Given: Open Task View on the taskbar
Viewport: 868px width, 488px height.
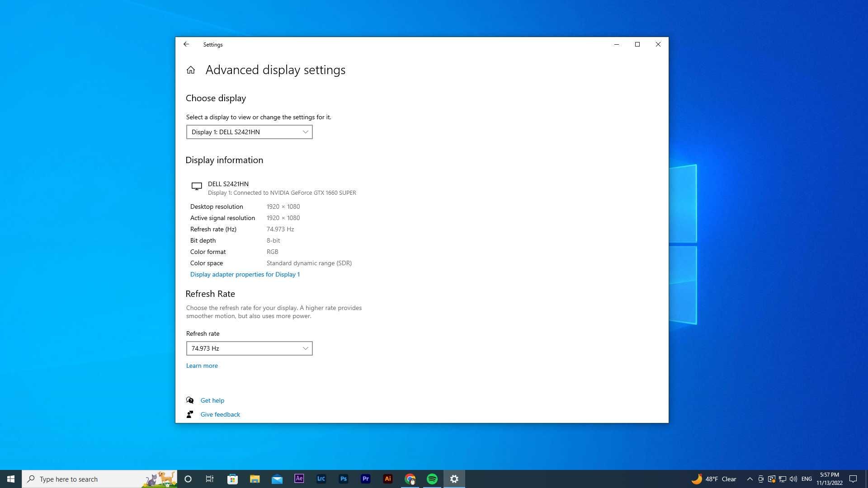Looking at the screenshot, I should coord(210,479).
